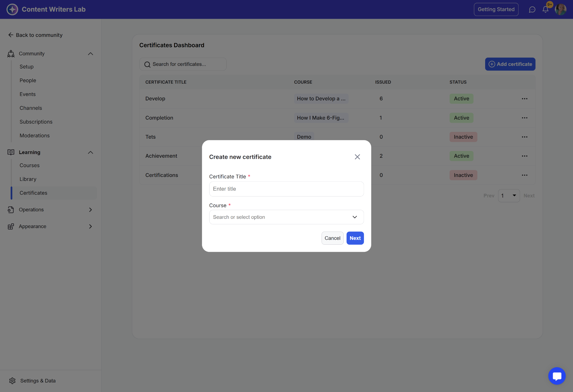Click the Content Writers Lab logo
Viewport: 573px width, 392px height.
click(x=12, y=10)
